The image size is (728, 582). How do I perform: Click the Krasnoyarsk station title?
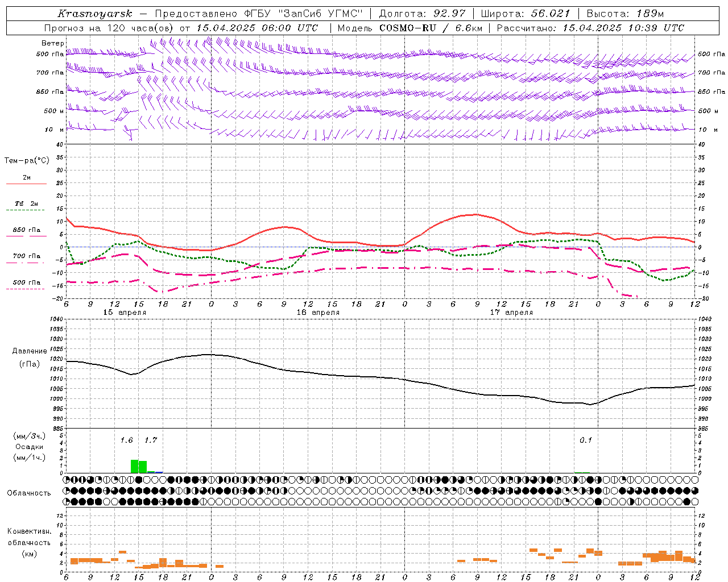pos(95,14)
